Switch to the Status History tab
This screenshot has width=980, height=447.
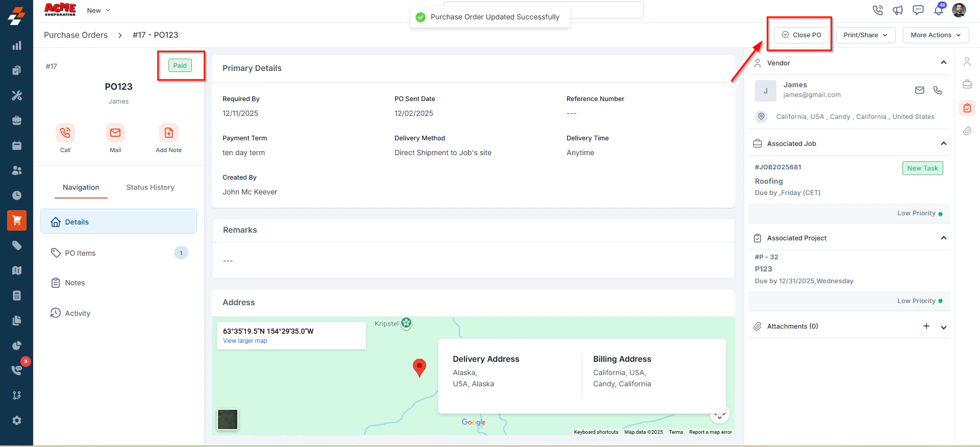tap(151, 187)
